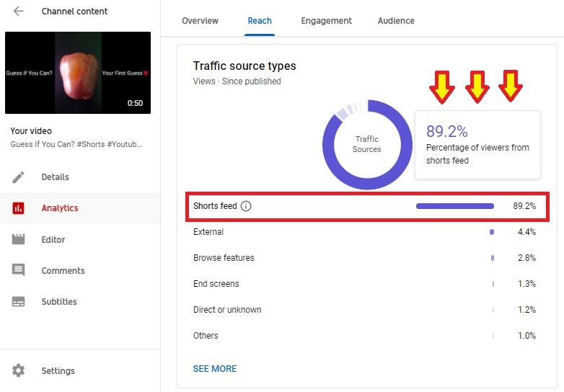Viewport: 564px width, 392px height.
Task: Click the SEE MORE link
Action: [215, 369]
